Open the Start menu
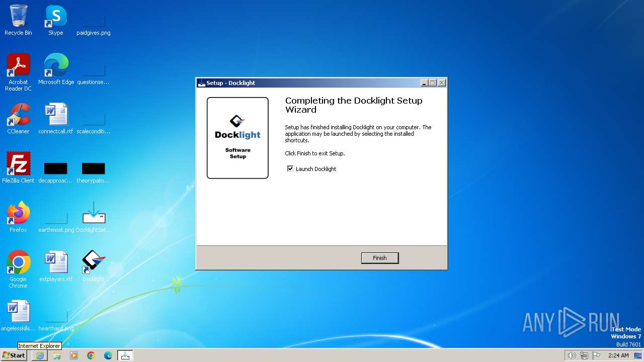644x362 pixels. (x=14, y=355)
